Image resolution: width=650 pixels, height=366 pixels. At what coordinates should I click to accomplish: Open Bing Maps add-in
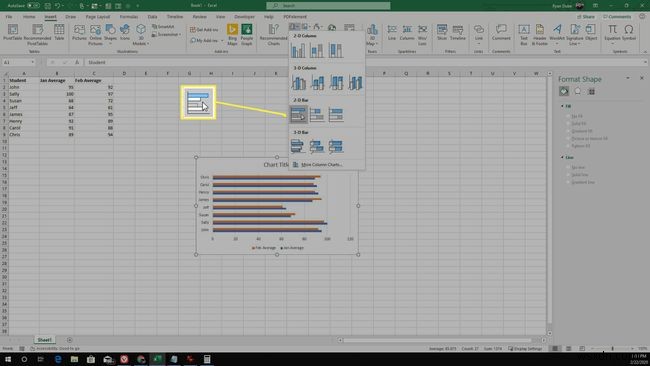click(x=232, y=34)
